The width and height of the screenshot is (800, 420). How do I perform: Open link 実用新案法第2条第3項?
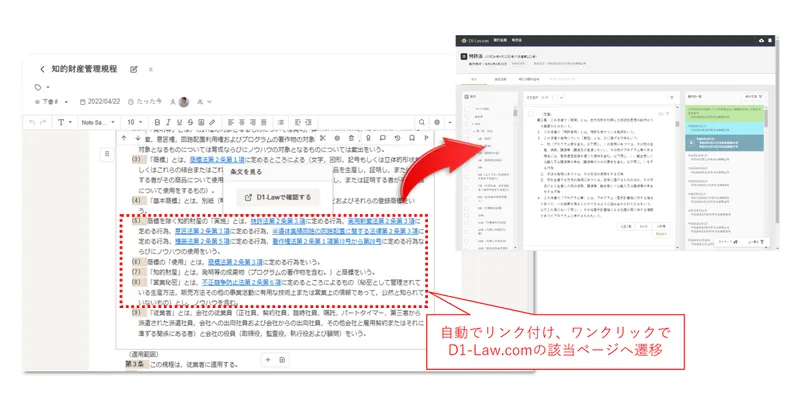[x=382, y=221]
